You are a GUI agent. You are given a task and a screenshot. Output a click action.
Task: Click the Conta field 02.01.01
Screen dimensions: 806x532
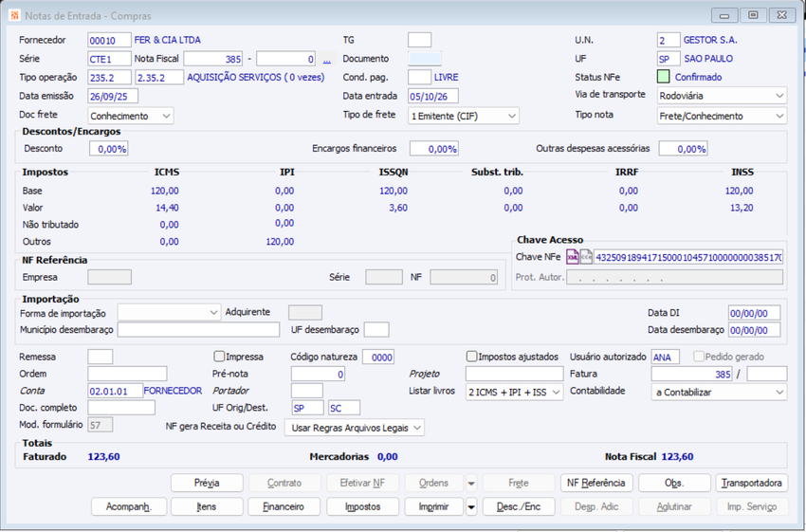pyautogui.click(x=115, y=391)
